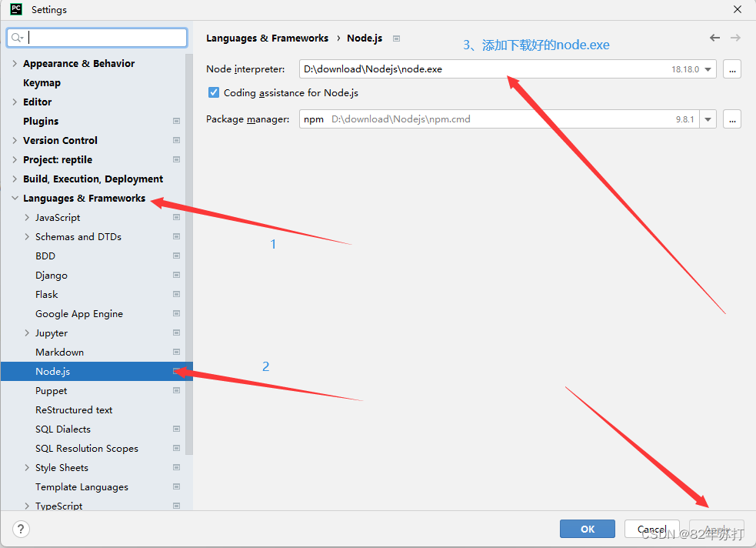The height and width of the screenshot is (548, 756).
Task: Click the project icon beside JavaScript
Action: [176, 218]
